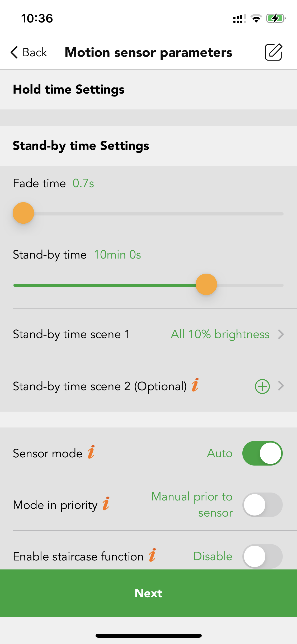Tap the Back chevron arrow icon
This screenshot has width=297, height=644.
point(14,52)
